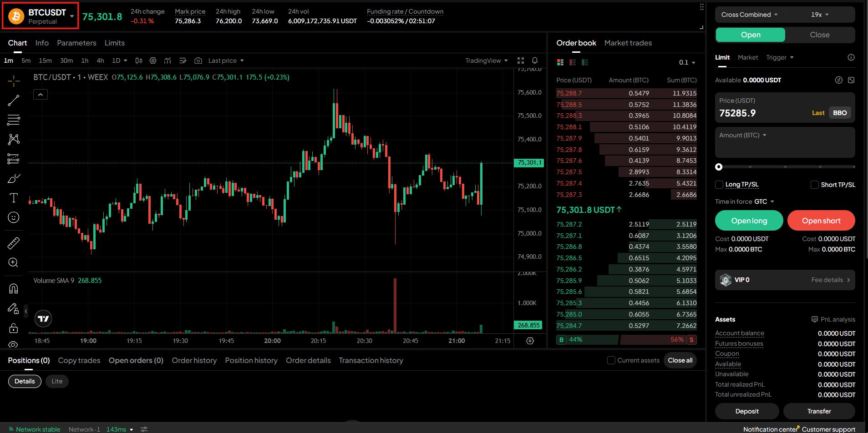Switch to Close position mode
868x433 pixels.
(820, 35)
